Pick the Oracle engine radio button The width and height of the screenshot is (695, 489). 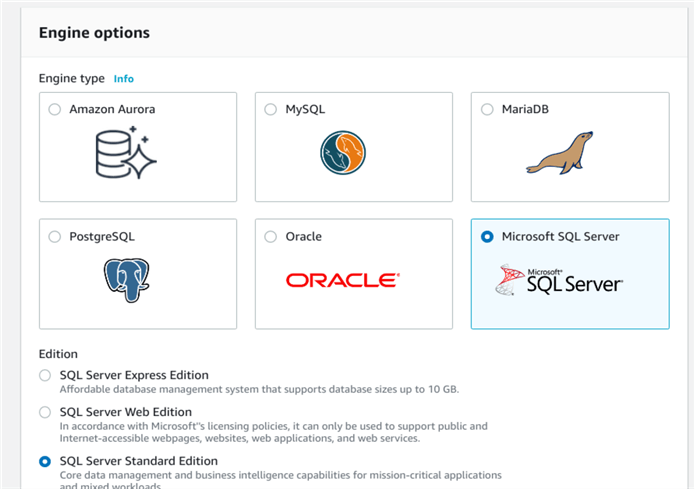(x=270, y=237)
